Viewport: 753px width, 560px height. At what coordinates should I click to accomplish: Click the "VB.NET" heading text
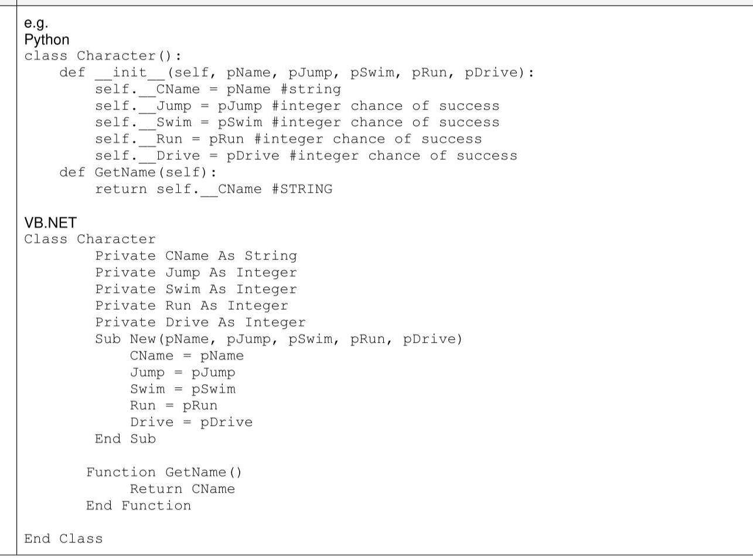50,223
